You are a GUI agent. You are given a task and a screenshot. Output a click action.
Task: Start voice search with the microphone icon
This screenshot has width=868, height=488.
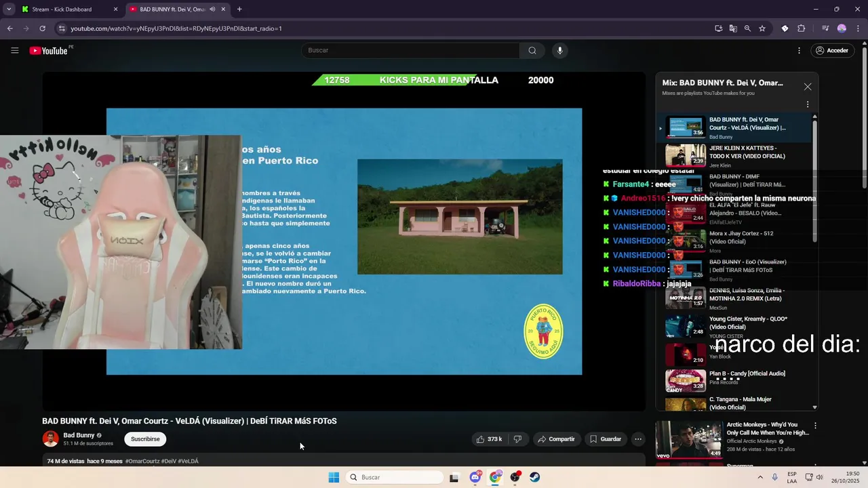click(559, 50)
